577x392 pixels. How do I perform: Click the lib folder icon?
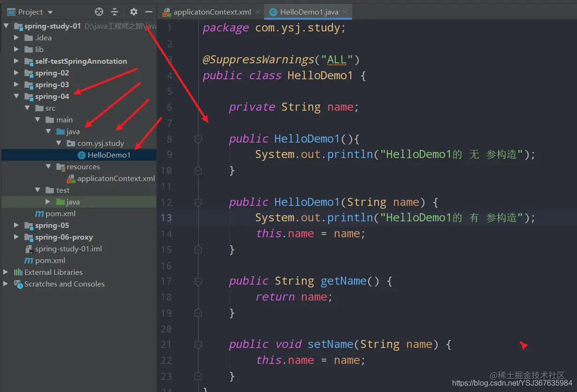pos(29,49)
